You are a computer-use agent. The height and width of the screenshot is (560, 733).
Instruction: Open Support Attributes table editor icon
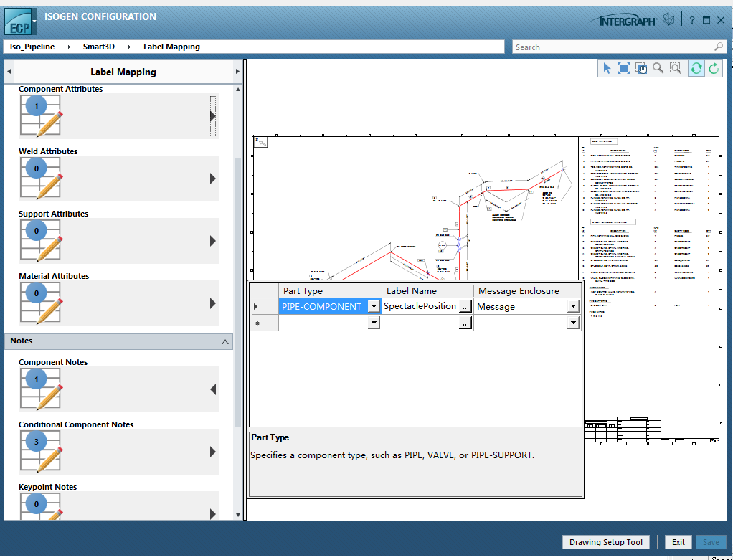41,240
